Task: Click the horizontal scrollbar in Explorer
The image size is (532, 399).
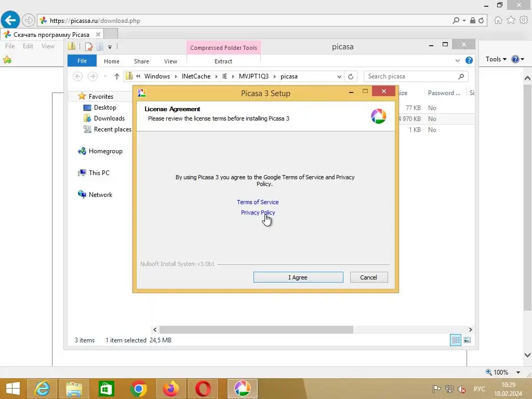Action: click(256, 329)
